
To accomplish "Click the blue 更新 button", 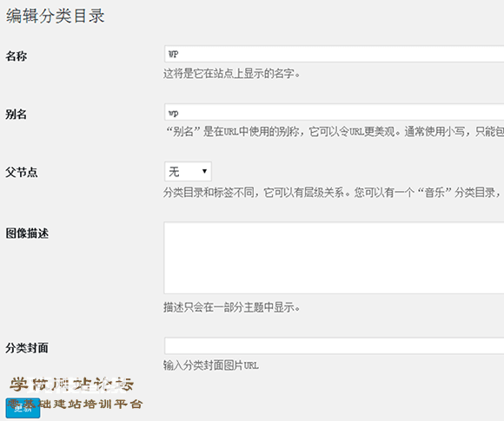I will tap(23, 408).
